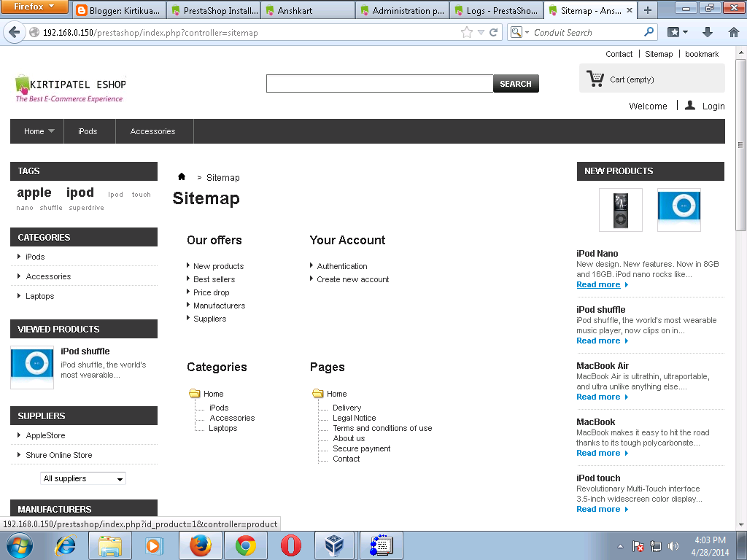Click the superdrive tag
Screen dimensions: 747x560
click(86, 208)
